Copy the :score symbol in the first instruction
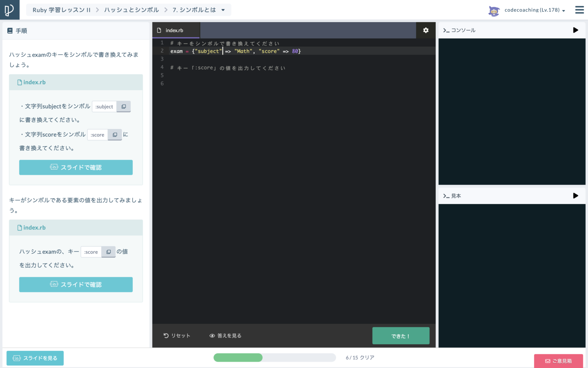The width and height of the screenshot is (588, 368). point(114,135)
